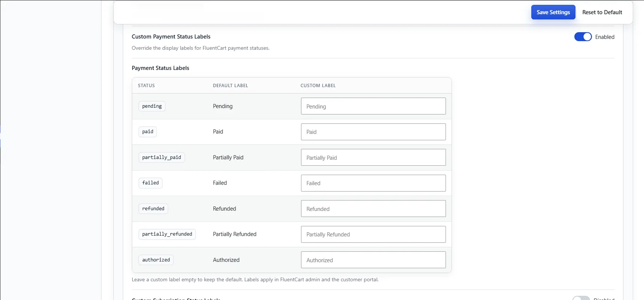This screenshot has height=300, width=644.
Task: Select the 'pending' status code tag
Action: coord(152,106)
